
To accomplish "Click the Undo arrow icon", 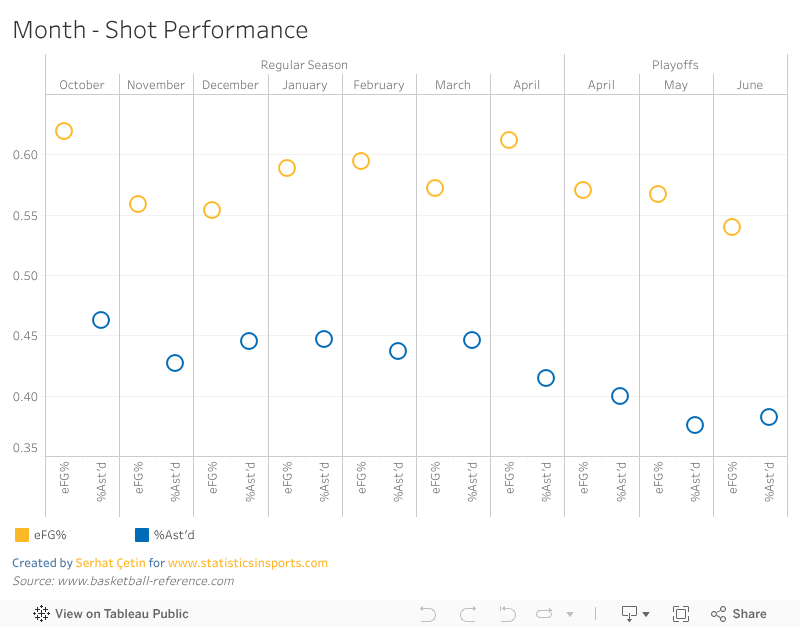I will 428,614.
